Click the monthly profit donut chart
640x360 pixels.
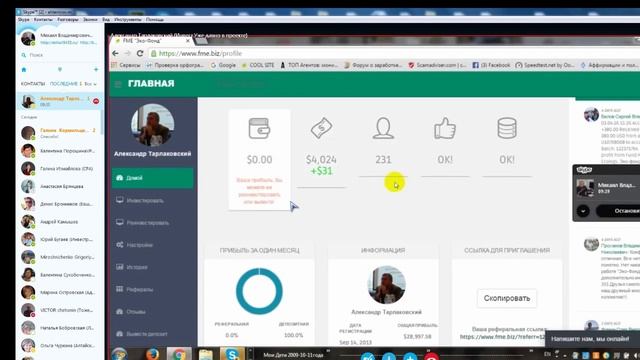click(259, 291)
